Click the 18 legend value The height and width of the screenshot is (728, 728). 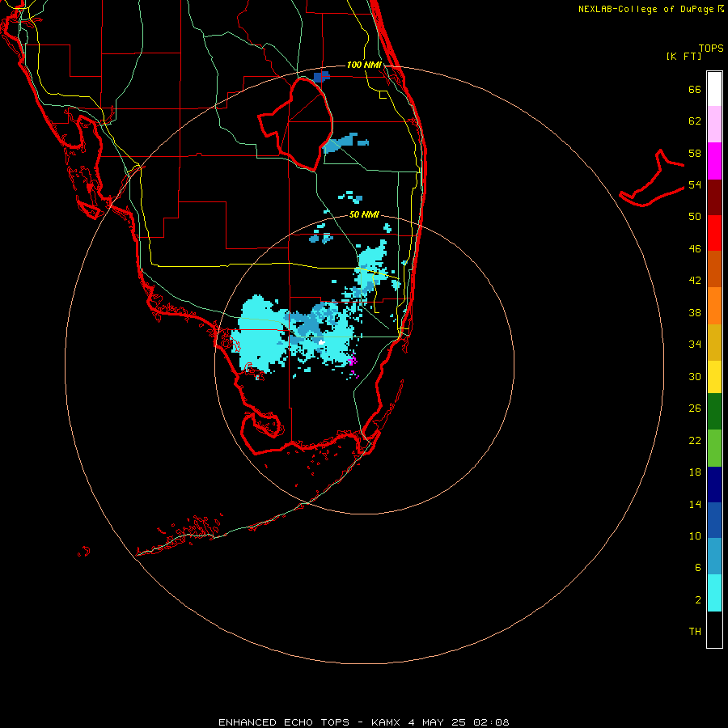click(x=695, y=472)
